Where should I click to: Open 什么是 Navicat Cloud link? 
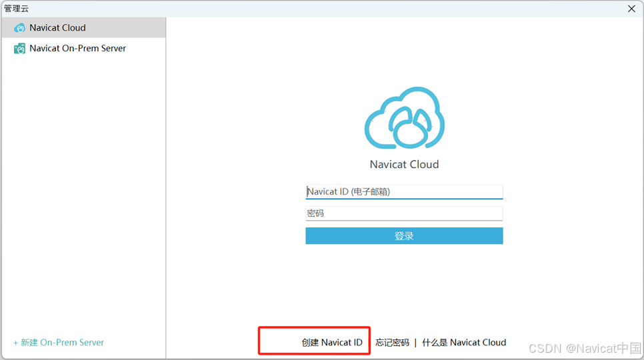coord(464,343)
